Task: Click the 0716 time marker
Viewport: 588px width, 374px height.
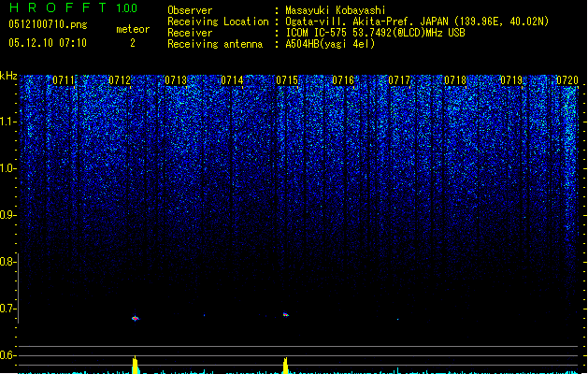Action: [x=343, y=80]
